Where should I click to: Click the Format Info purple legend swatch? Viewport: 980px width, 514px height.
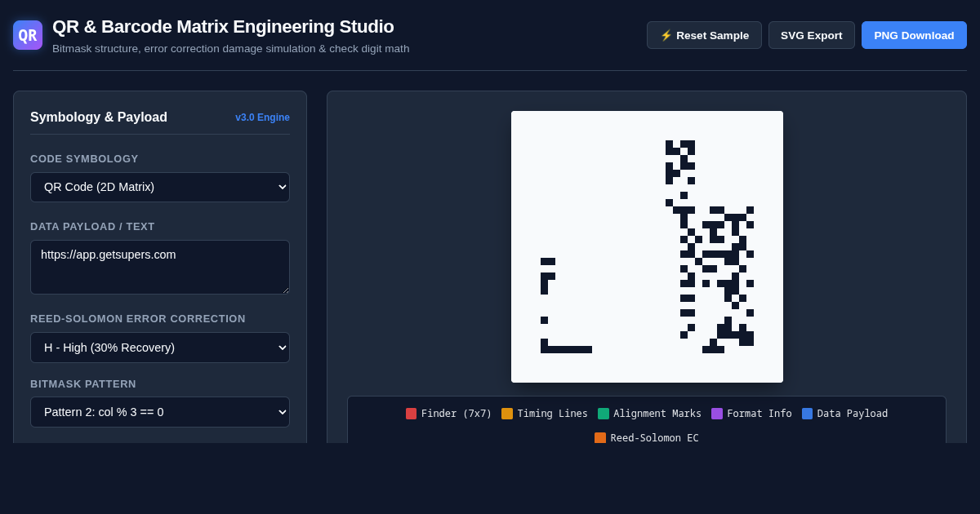(x=717, y=414)
